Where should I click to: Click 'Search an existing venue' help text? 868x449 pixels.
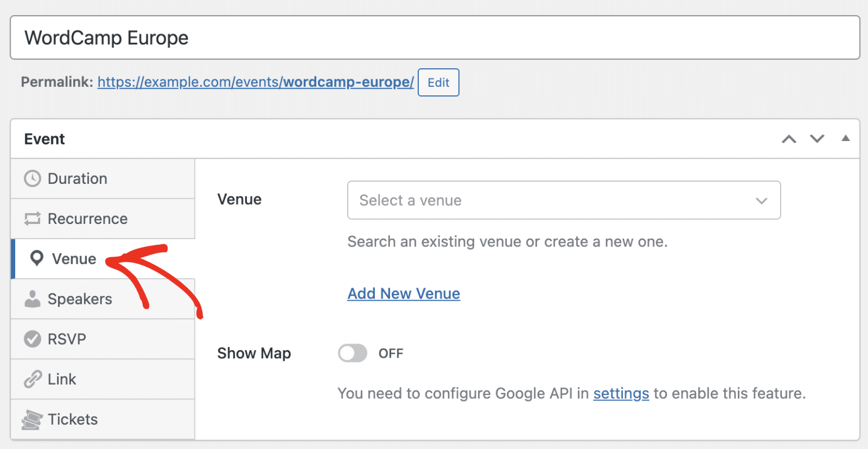click(507, 241)
